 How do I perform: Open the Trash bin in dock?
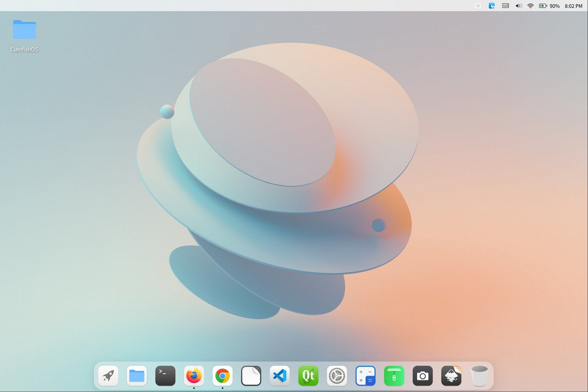coord(479,376)
